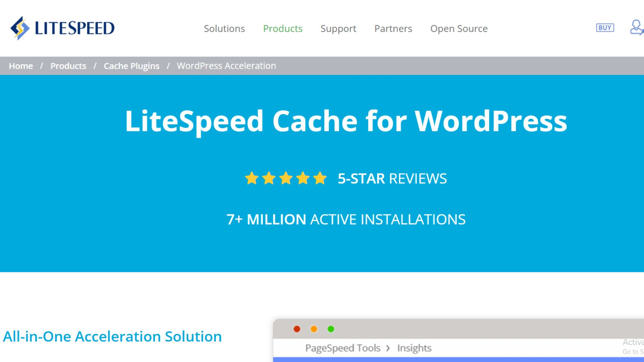Select Support in the navigation menu
Image resolution: width=644 pixels, height=362 pixels.
[x=339, y=29]
